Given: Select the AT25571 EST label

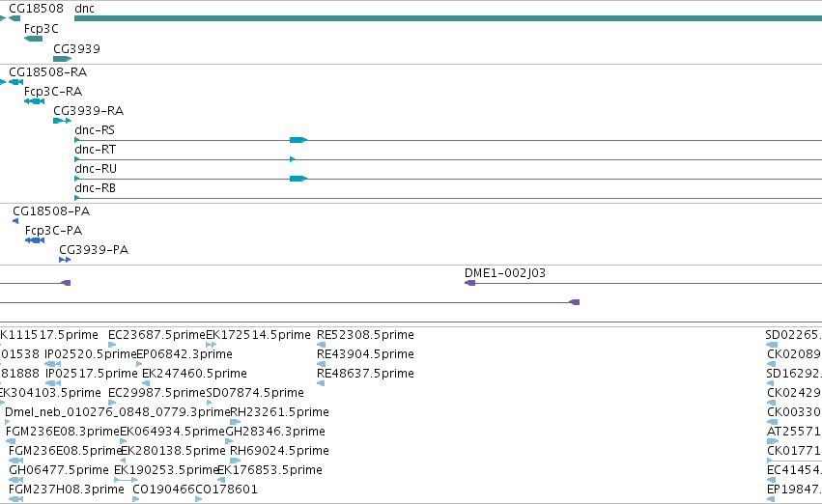Looking at the screenshot, I should click(794, 433).
